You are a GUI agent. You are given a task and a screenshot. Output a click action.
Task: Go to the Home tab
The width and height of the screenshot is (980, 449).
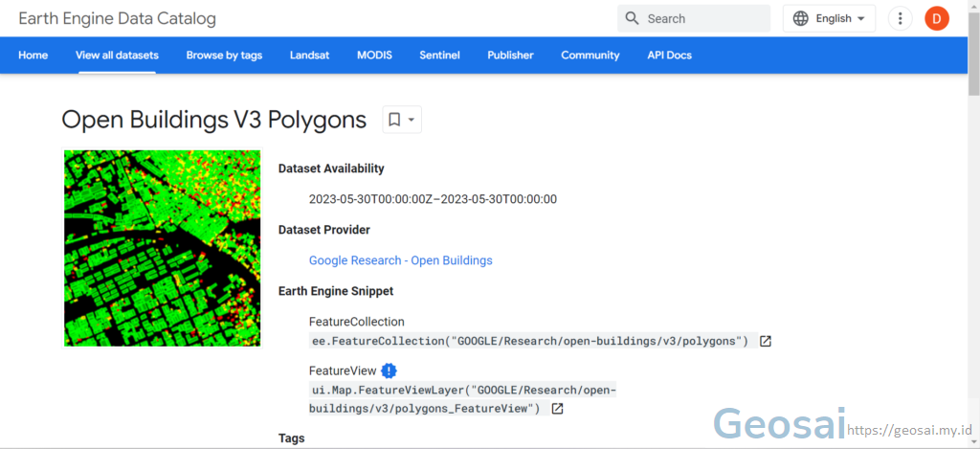pos(33,55)
